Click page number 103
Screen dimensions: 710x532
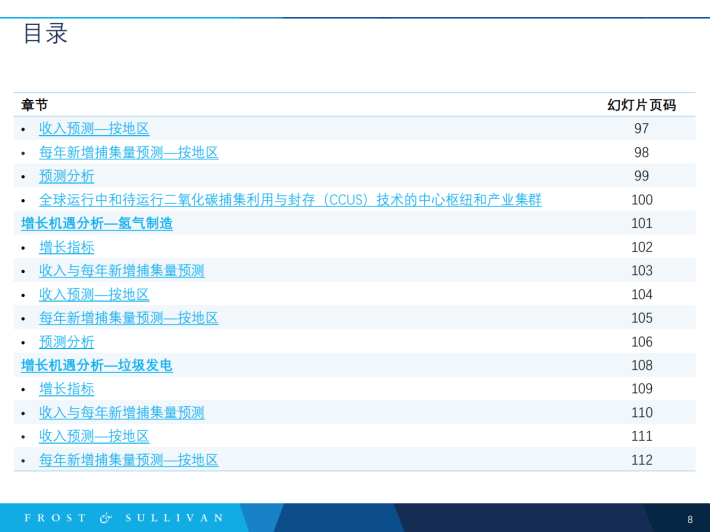[x=642, y=271]
